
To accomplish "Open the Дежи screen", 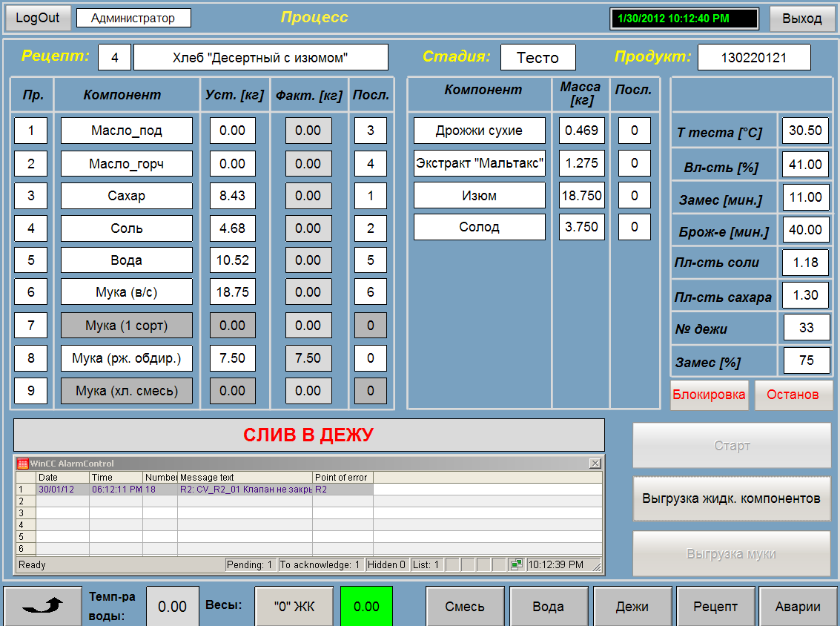I will [632, 606].
